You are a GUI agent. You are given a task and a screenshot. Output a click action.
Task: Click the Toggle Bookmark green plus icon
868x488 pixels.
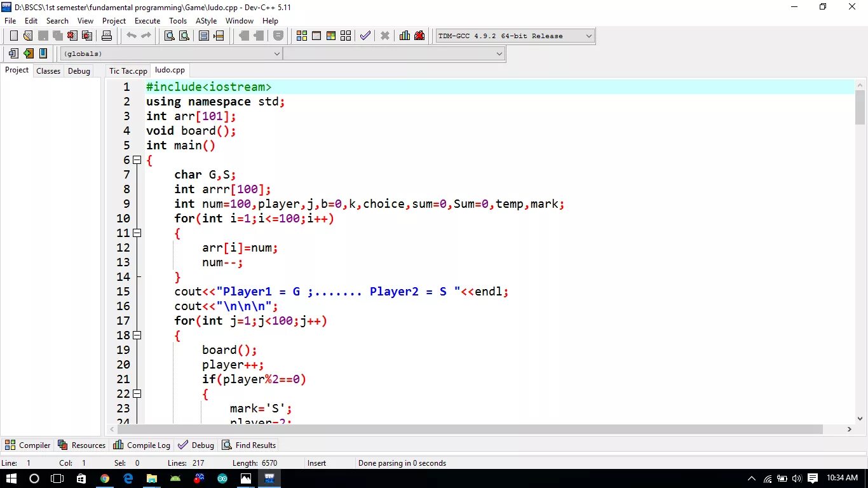tap(28, 53)
